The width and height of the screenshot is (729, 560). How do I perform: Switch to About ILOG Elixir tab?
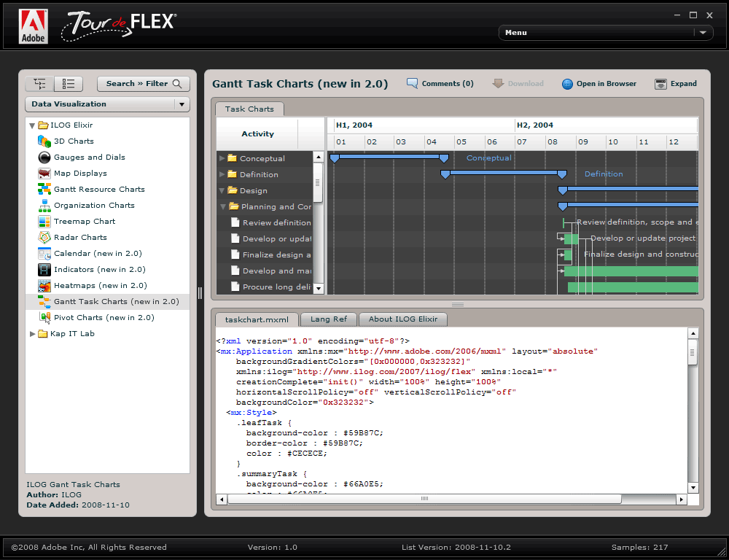click(x=403, y=319)
